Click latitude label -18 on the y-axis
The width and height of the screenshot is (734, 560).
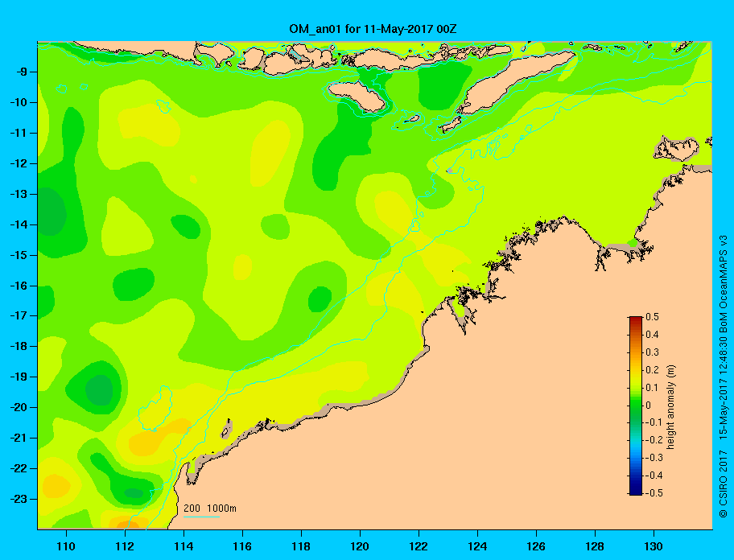[x=18, y=347]
